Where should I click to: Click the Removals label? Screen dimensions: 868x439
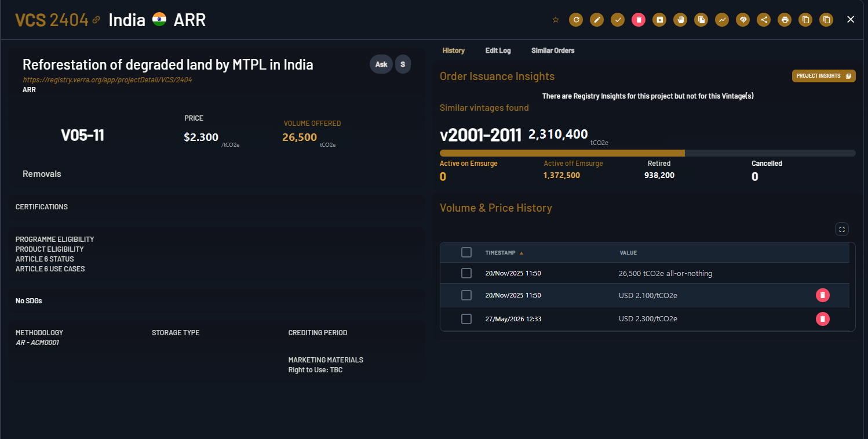click(42, 174)
